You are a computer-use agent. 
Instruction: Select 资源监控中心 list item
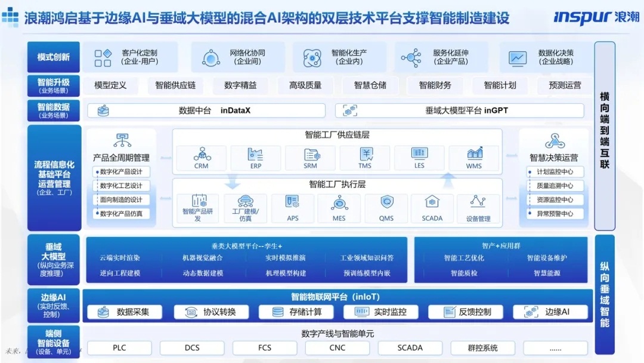555,200
